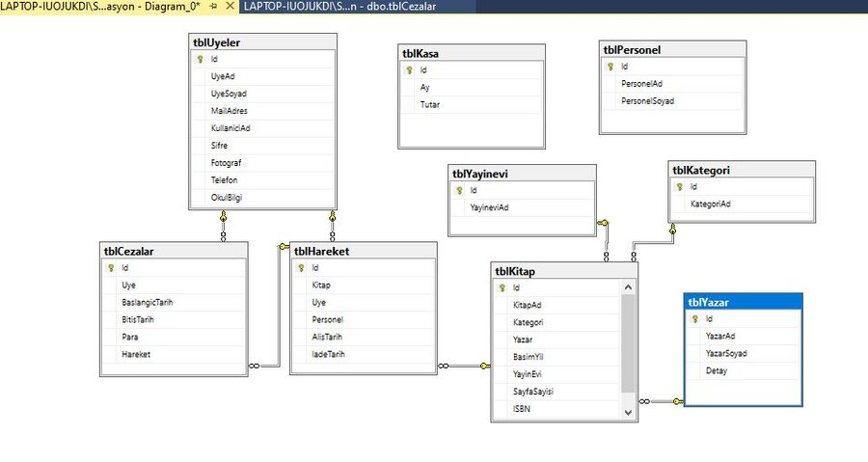The height and width of the screenshot is (462, 868).
Task: Click the primary key icon in tblKategori
Action: 680,187
